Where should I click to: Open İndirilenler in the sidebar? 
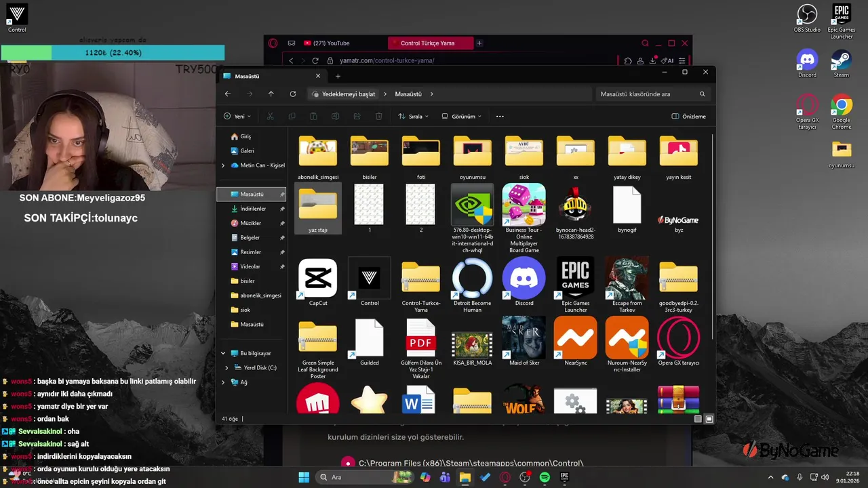point(252,209)
